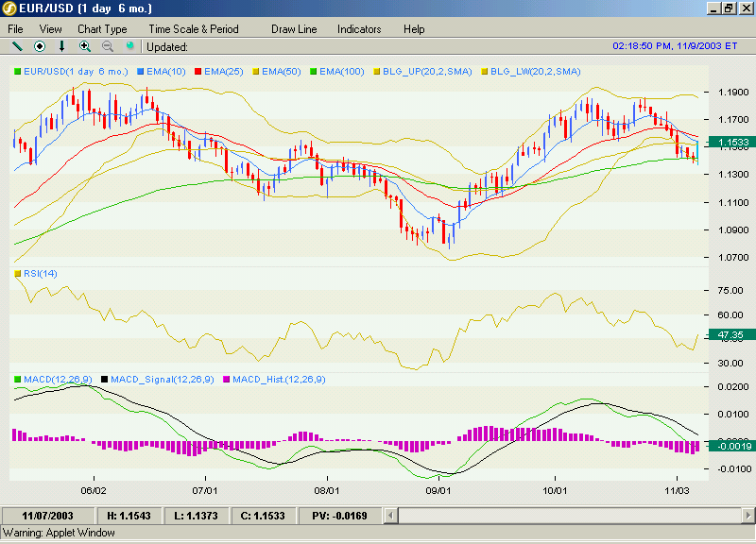Click the EMA(50) legend label
Viewport: 756px width, 544px height.
pyautogui.click(x=282, y=72)
